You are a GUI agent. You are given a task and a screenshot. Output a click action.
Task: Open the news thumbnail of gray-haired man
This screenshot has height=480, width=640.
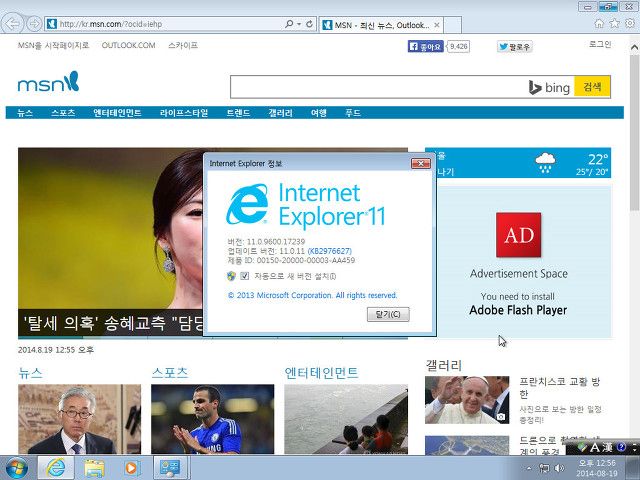click(x=80, y=419)
